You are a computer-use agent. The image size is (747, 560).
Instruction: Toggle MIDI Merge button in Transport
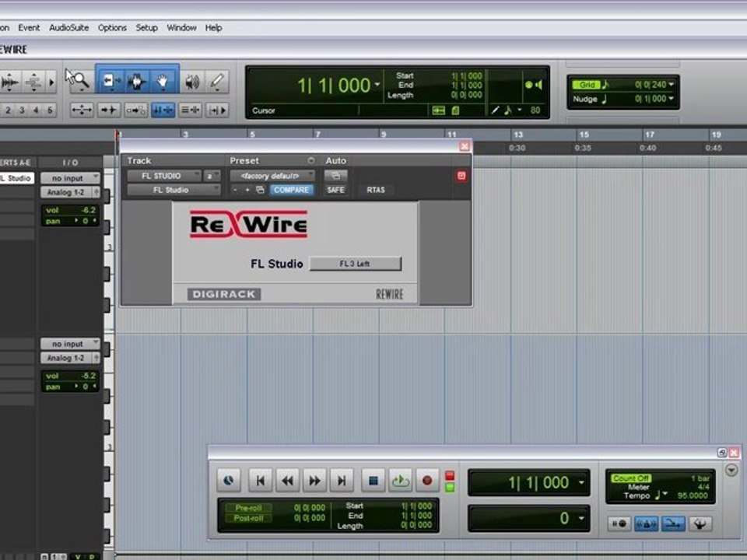tap(673, 523)
